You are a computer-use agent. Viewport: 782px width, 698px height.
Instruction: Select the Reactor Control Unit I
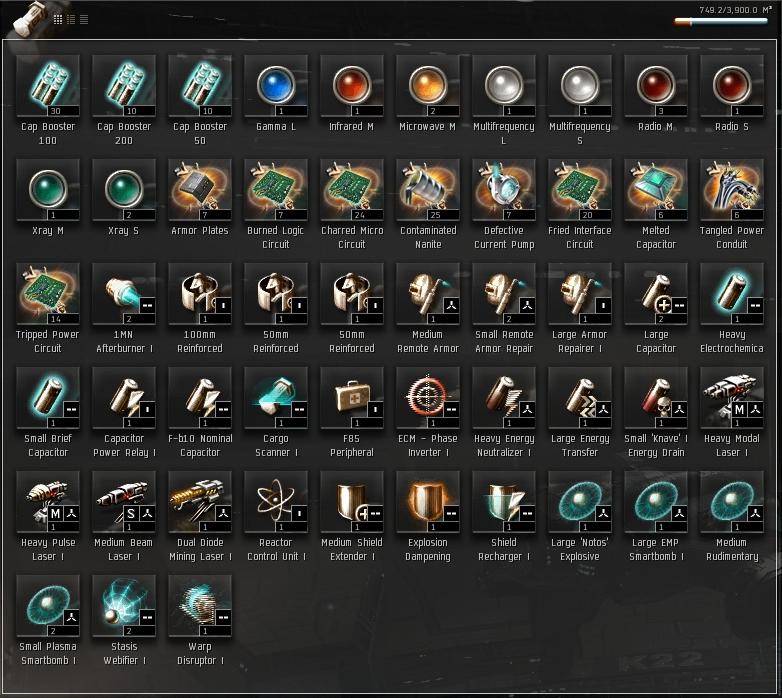coord(276,502)
